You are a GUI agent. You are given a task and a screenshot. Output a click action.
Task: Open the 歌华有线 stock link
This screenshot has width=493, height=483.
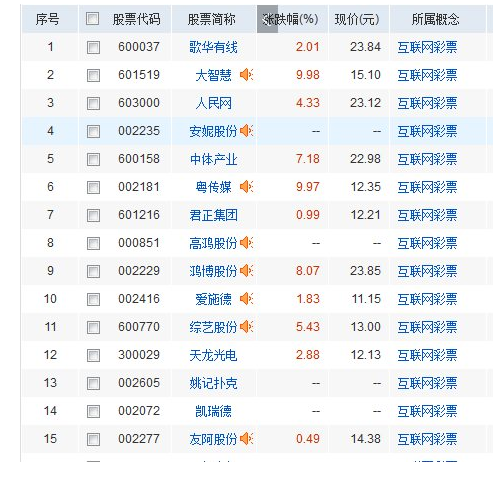[x=213, y=47]
